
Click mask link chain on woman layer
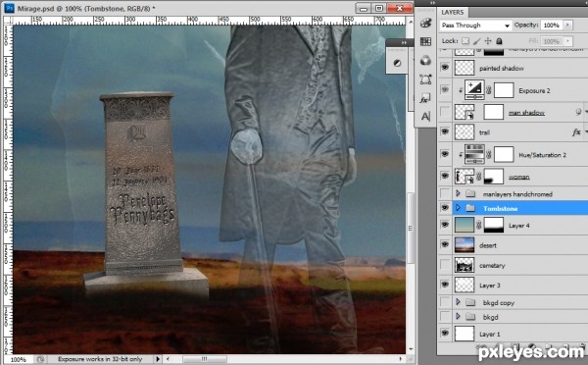(478, 176)
